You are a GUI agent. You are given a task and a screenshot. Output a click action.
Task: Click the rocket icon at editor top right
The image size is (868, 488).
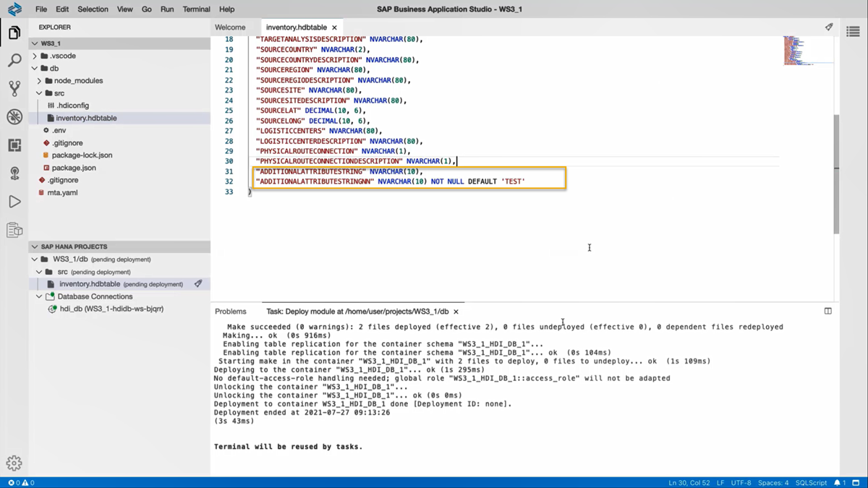pyautogui.click(x=829, y=27)
